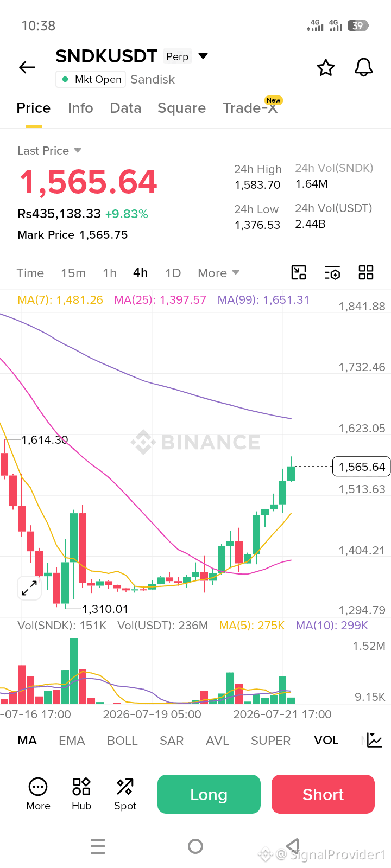Tap the 24h High value 1,583.70
Viewport: 391px width, 868px height.
pyautogui.click(x=257, y=185)
